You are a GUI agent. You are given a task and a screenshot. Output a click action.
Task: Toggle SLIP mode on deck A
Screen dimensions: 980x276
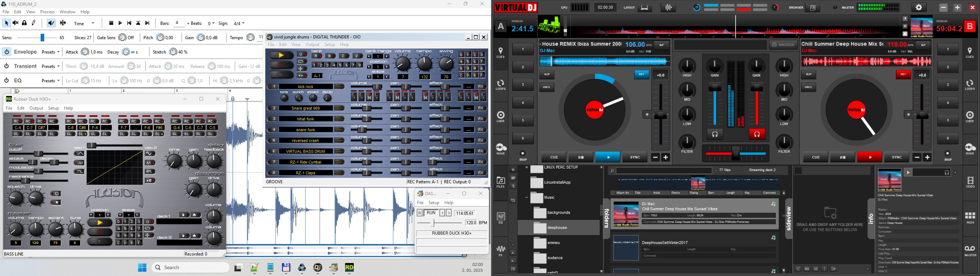coord(547,74)
